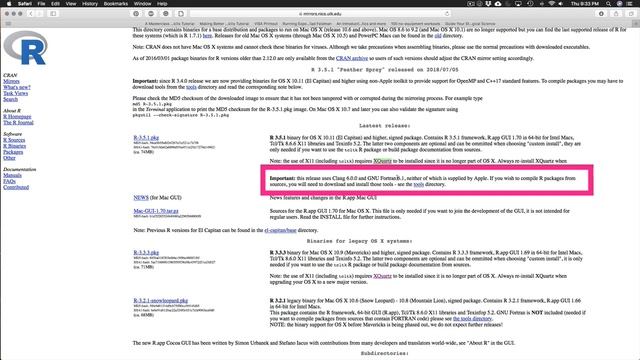
Task: Open the Search link under CRAN
Action: [x=11, y=99]
